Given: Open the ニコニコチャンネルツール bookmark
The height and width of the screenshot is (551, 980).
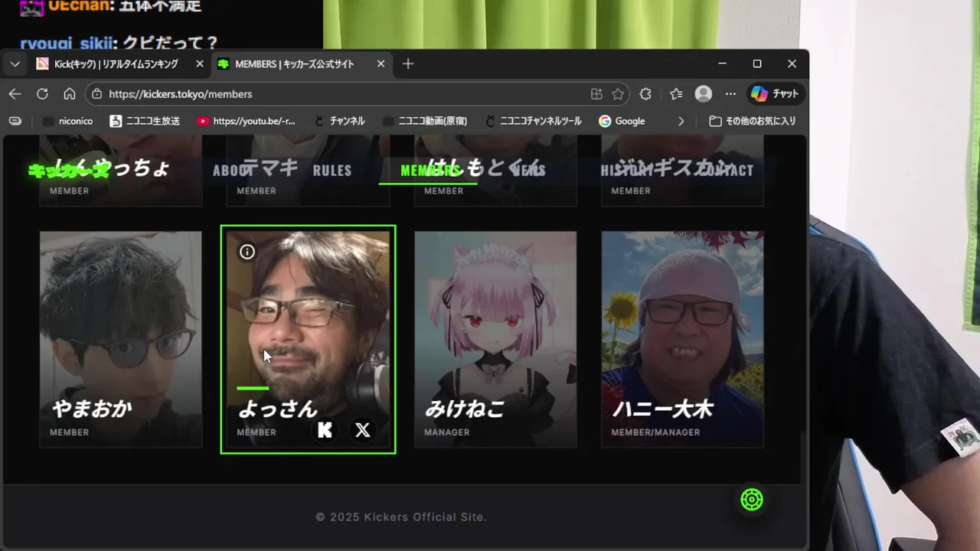Looking at the screenshot, I should (532, 121).
